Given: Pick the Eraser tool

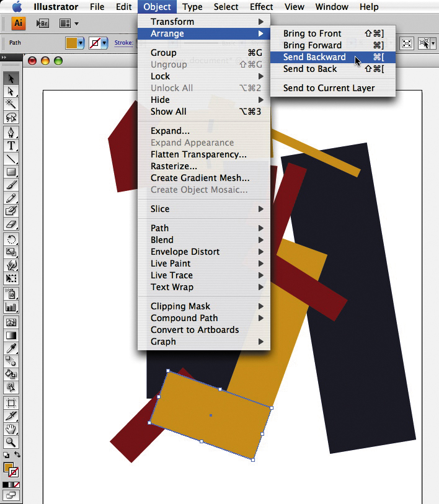Looking at the screenshot, I should pos(11,224).
